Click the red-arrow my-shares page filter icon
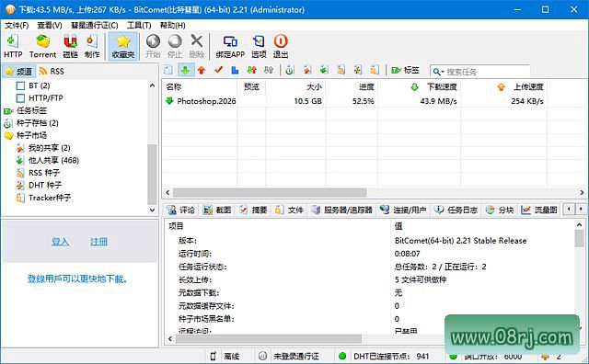 pos(307,70)
